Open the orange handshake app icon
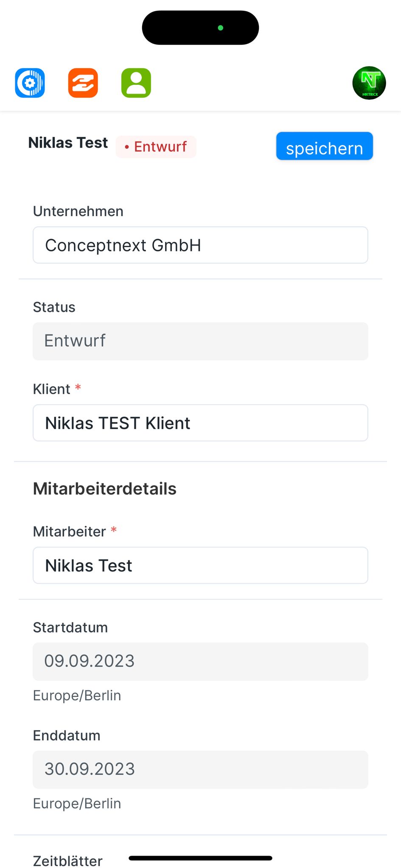This screenshot has width=401, height=868. click(83, 83)
